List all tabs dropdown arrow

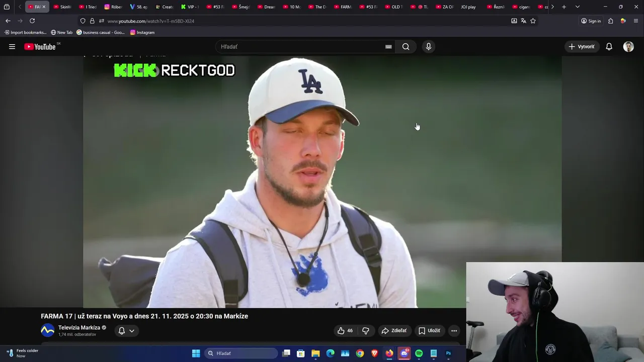coord(578,7)
